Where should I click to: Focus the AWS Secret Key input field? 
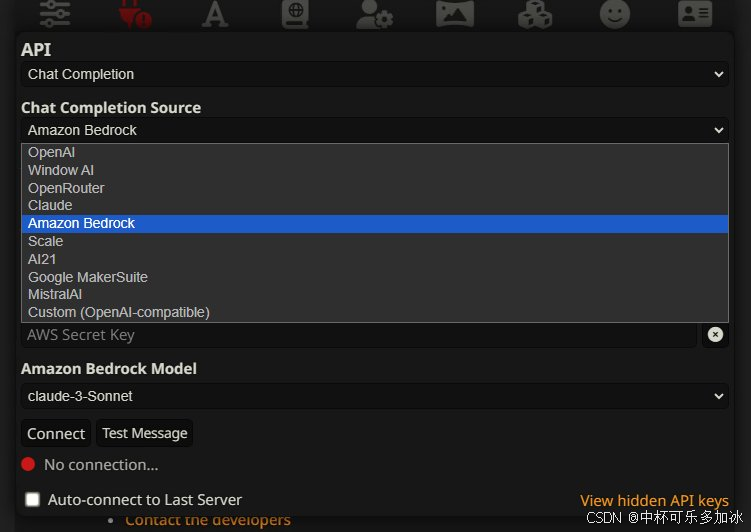tap(358, 335)
